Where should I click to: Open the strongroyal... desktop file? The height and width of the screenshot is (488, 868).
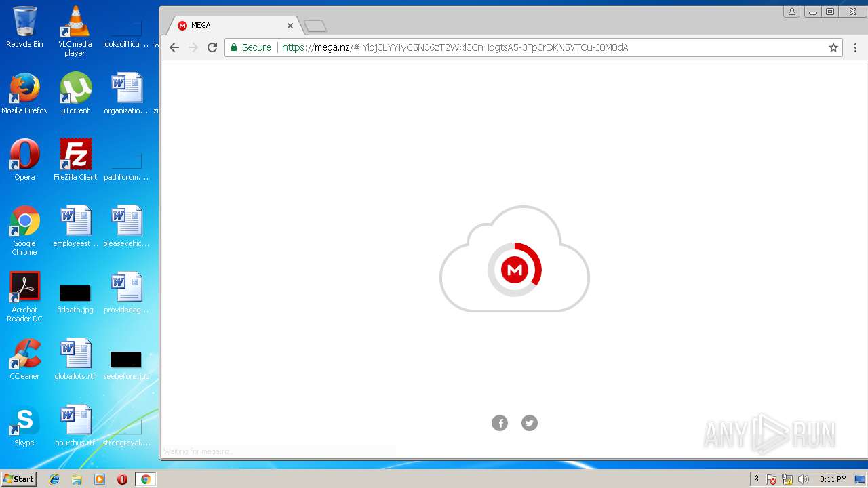click(125, 431)
